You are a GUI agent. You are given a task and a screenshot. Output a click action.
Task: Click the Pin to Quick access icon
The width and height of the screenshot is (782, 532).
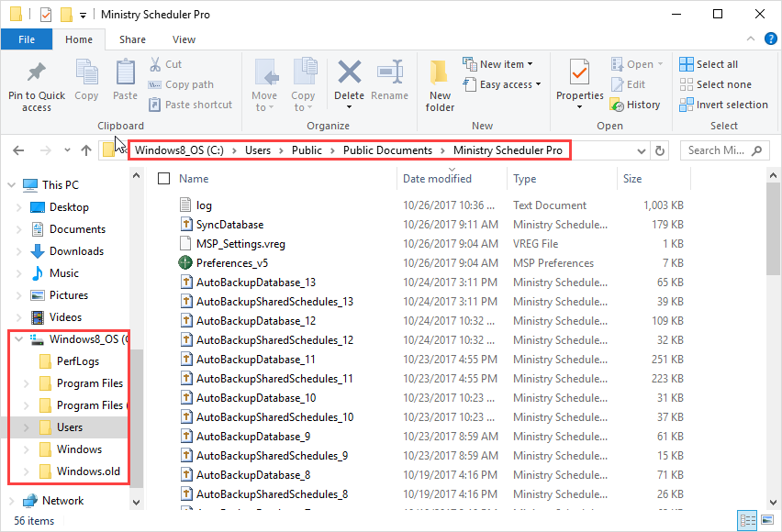[37, 73]
